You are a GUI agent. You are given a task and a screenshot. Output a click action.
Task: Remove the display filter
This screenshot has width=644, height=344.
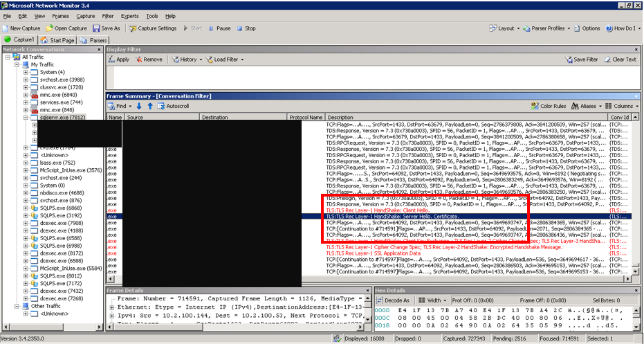pos(149,60)
